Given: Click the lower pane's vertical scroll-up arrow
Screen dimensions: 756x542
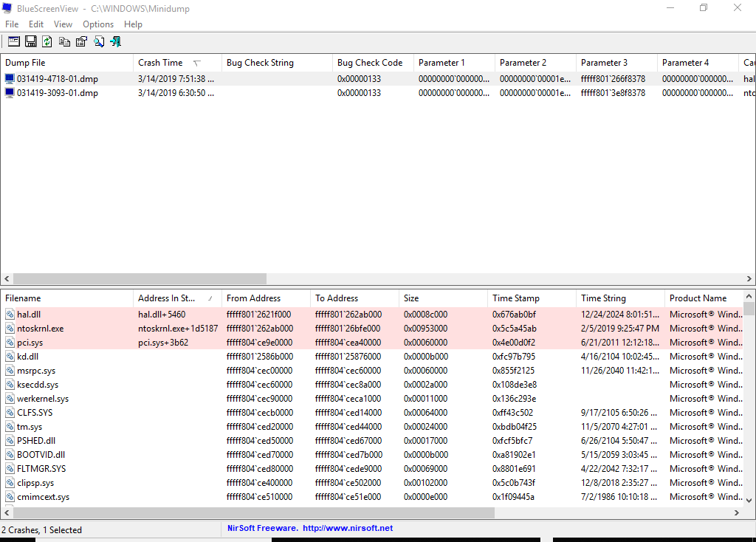Looking at the screenshot, I should pyautogui.click(x=749, y=296).
